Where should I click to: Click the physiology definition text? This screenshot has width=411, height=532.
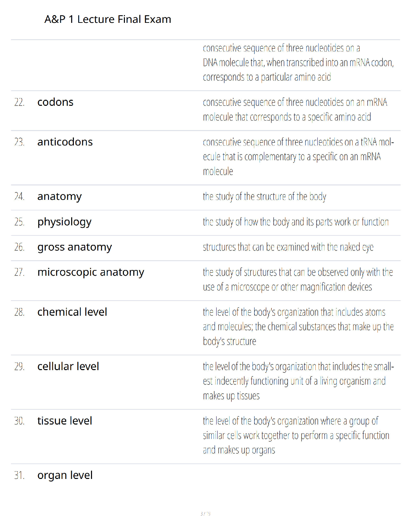(x=296, y=222)
